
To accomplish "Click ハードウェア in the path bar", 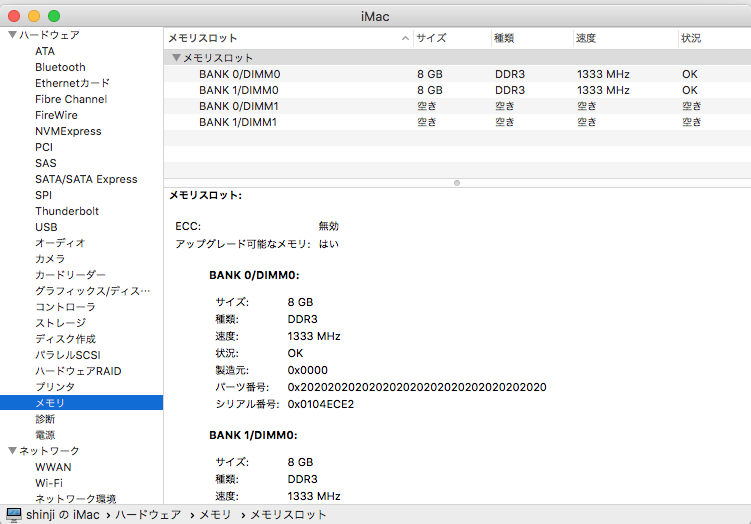I will [x=148, y=515].
